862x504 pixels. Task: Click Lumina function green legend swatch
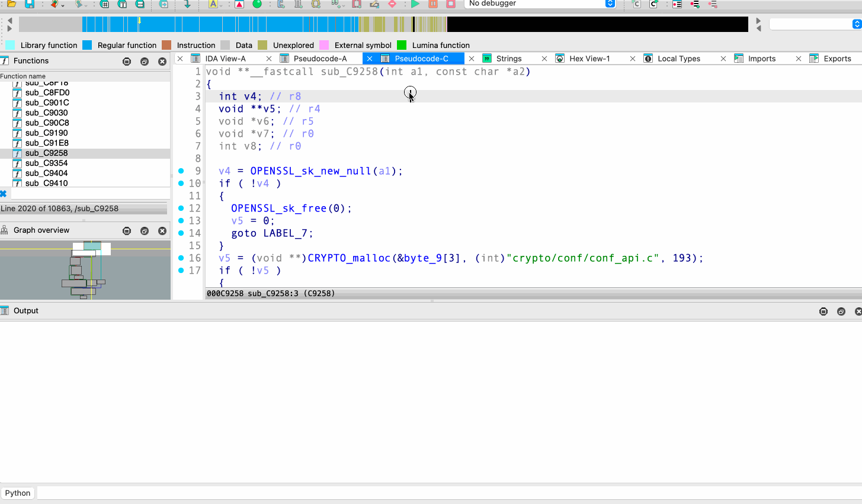coord(402,45)
